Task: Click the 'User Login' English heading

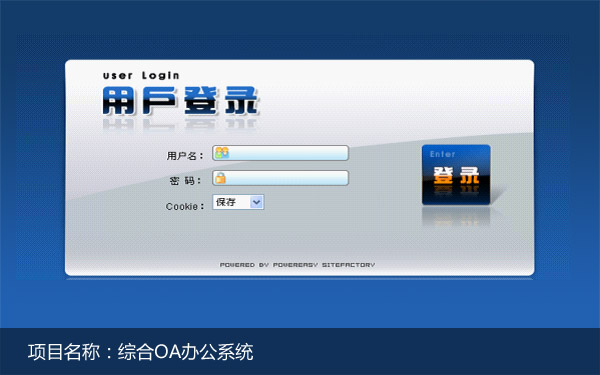Action: 141,75
